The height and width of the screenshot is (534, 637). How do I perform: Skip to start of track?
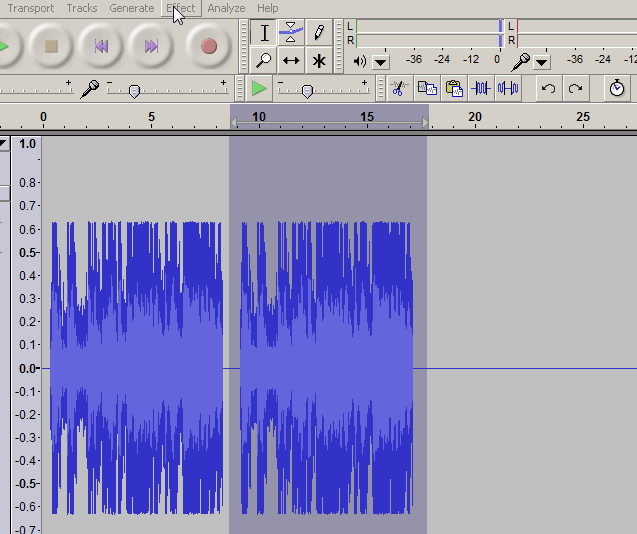(101, 46)
